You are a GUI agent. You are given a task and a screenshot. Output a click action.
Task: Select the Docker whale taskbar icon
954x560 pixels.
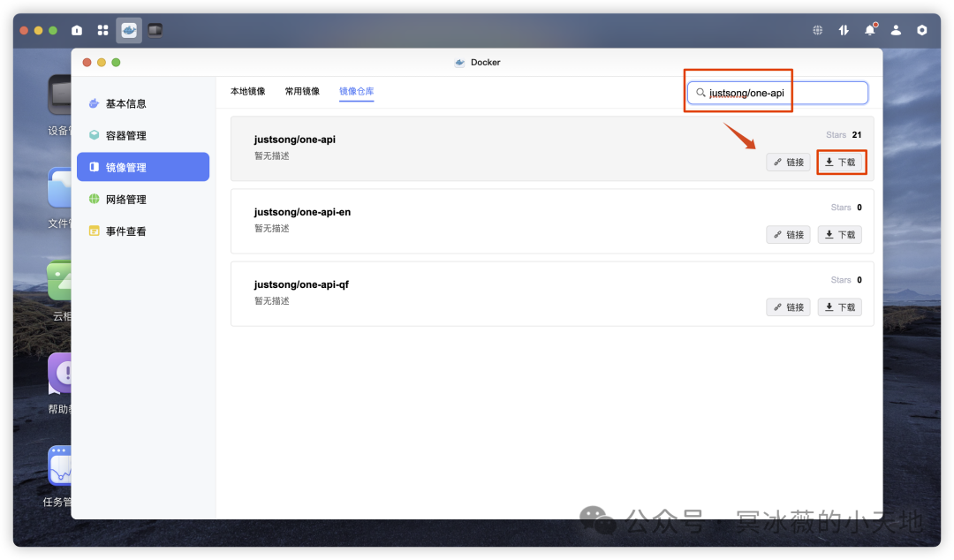129,30
